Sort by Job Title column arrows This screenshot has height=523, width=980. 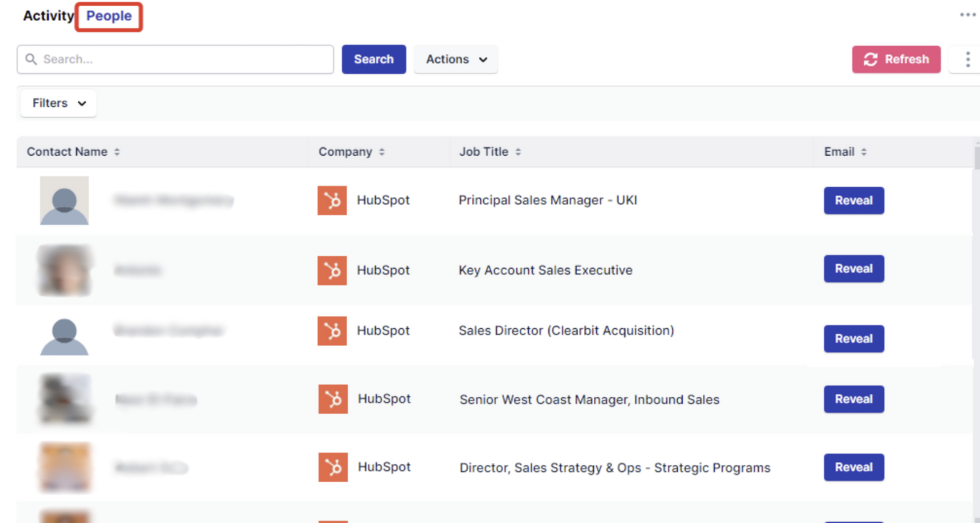point(518,152)
